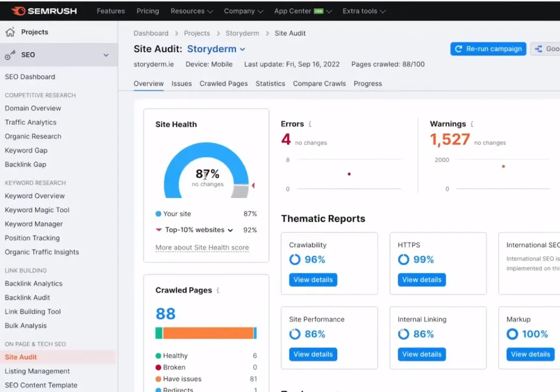
Task: Open the Pricing page
Action: click(147, 11)
